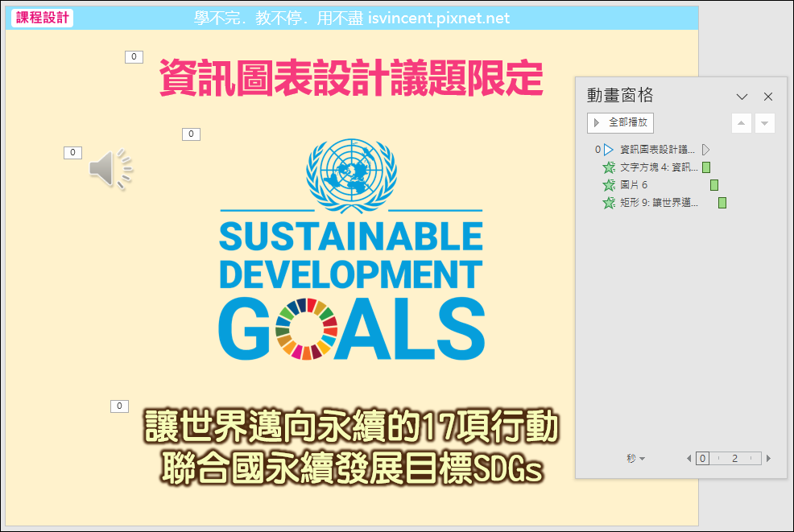Click the timeline seconds ruler

click(729, 458)
